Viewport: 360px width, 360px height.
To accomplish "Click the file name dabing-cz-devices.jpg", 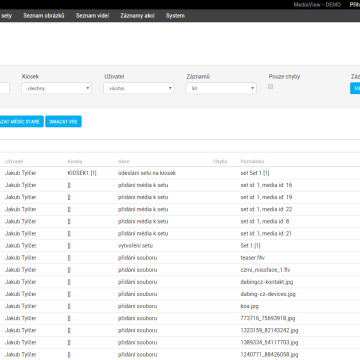I will (x=268, y=294).
